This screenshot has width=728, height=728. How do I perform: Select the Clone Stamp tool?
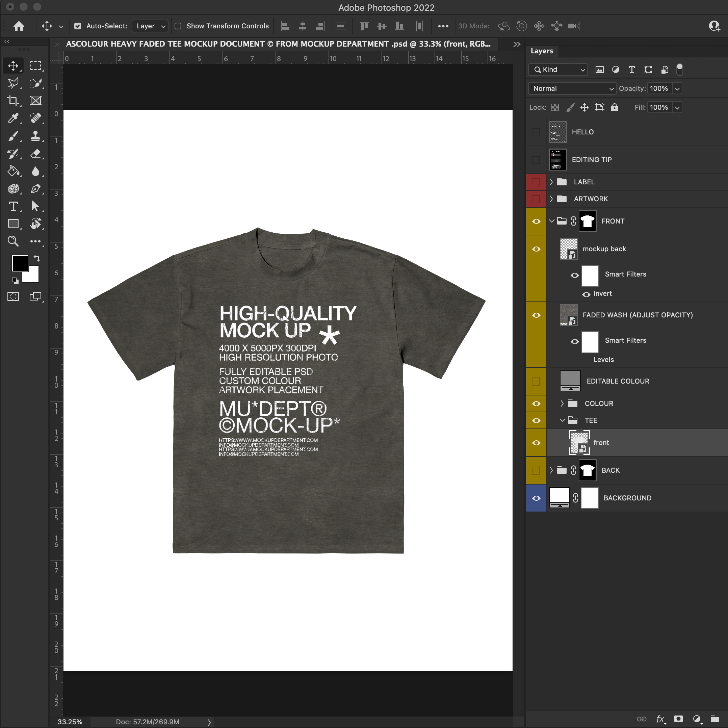click(x=35, y=136)
